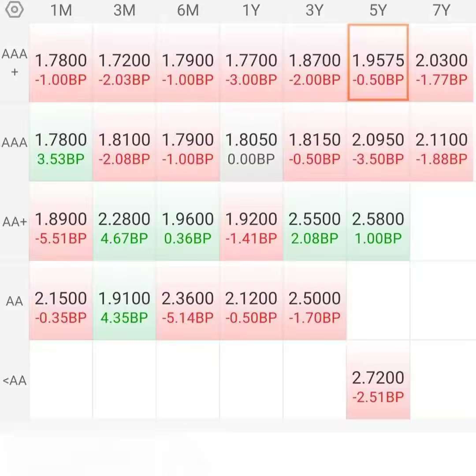476x476 pixels.
Task: Click the AAA+ row label
Action: (x=14, y=63)
